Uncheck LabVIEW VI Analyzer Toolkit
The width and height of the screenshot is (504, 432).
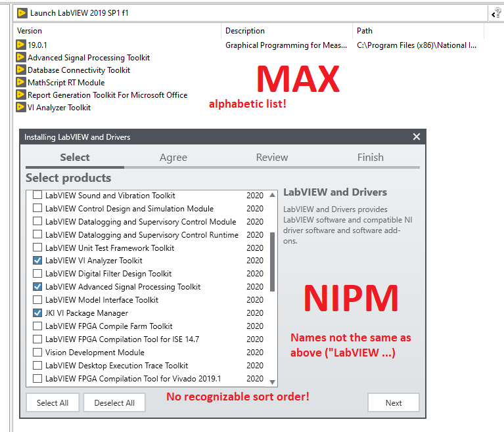click(x=37, y=260)
